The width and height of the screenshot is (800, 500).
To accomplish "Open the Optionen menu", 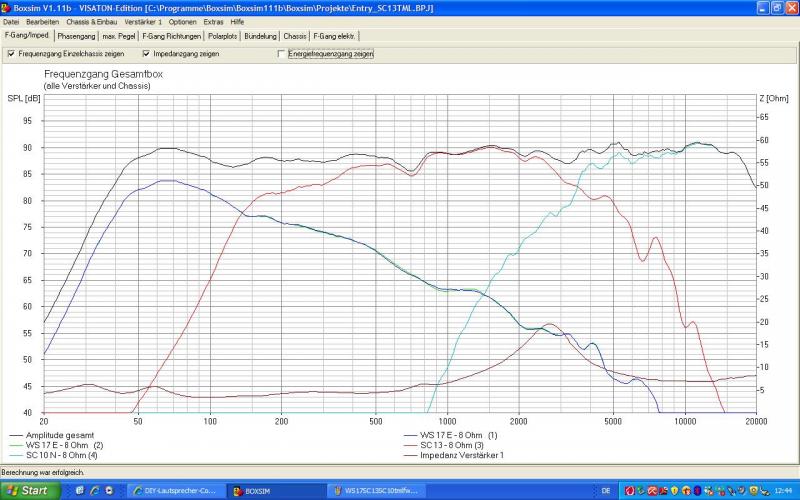I will 182,21.
